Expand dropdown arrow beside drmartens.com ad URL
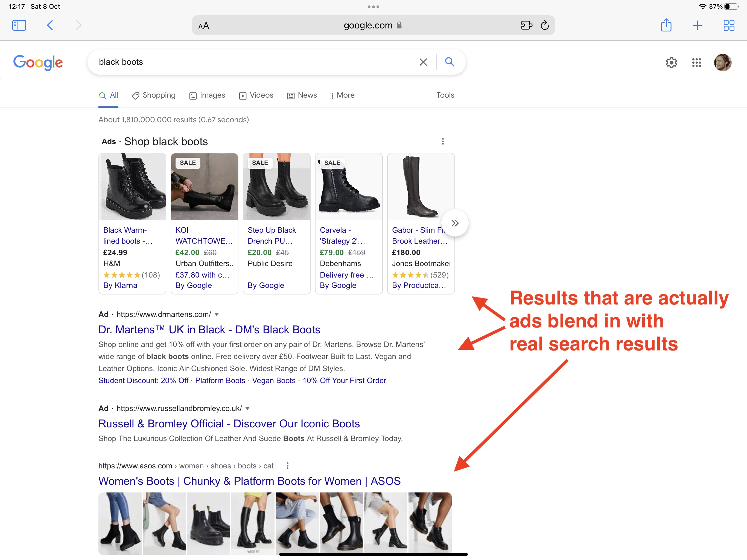This screenshot has width=747, height=560. pos(217,314)
